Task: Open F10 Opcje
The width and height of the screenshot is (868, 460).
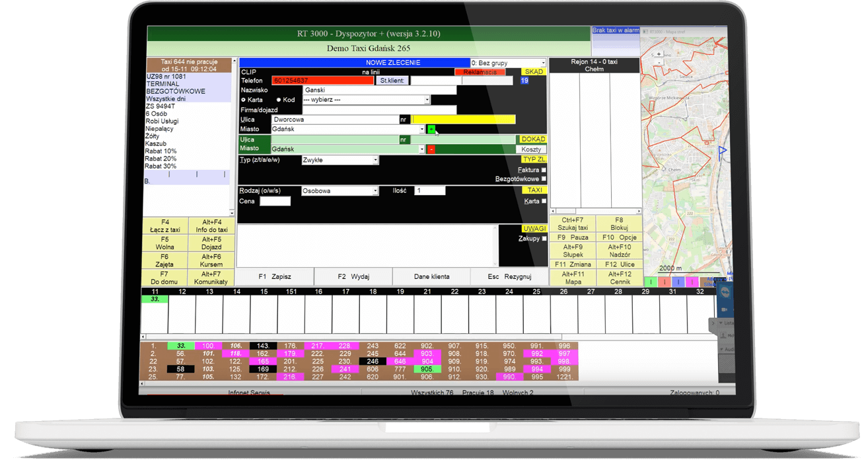Action: click(619, 237)
